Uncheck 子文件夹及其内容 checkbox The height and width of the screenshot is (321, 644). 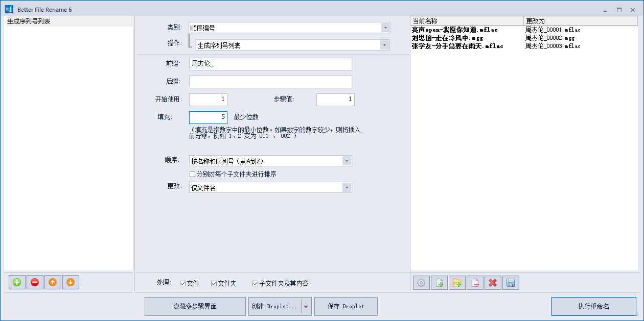pyautogui.click(x=255, y=283)
